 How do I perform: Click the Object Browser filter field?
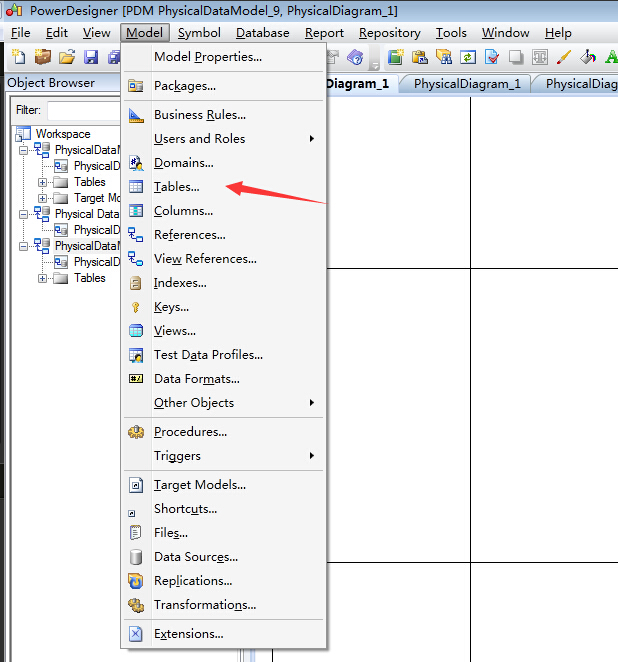click(84, 111)
